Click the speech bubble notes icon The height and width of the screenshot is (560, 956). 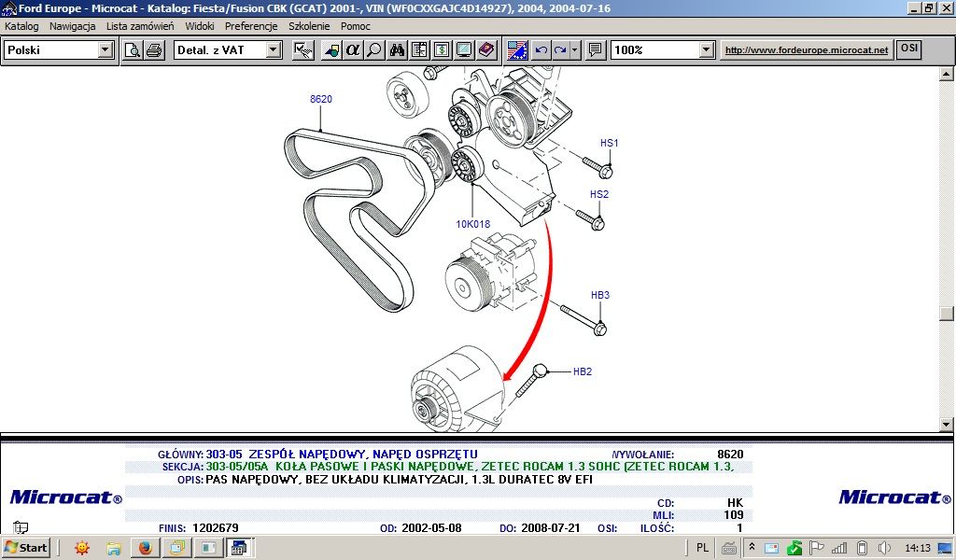(595, 50)
